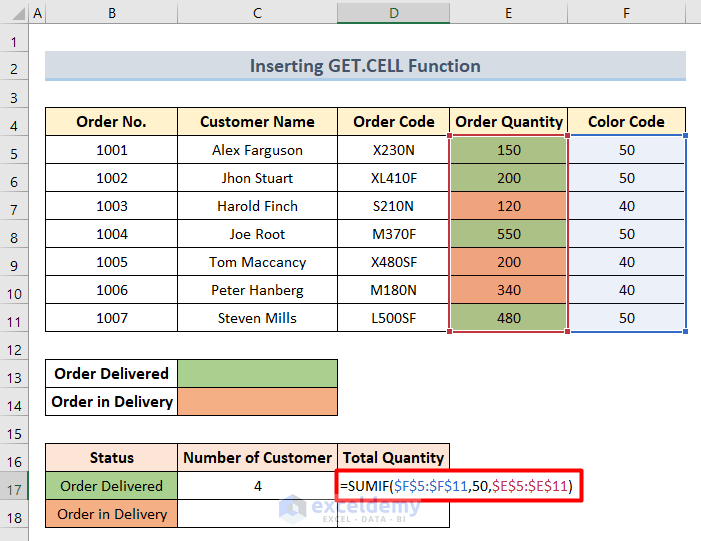
Task: Click the select-all corner triangle
Action: point(14,13)
